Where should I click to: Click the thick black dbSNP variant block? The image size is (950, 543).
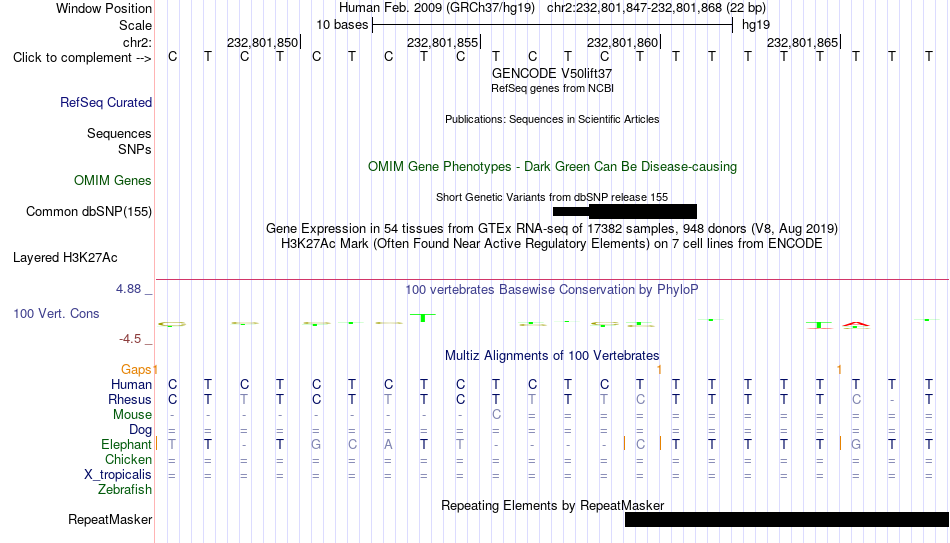pos(643,212)
